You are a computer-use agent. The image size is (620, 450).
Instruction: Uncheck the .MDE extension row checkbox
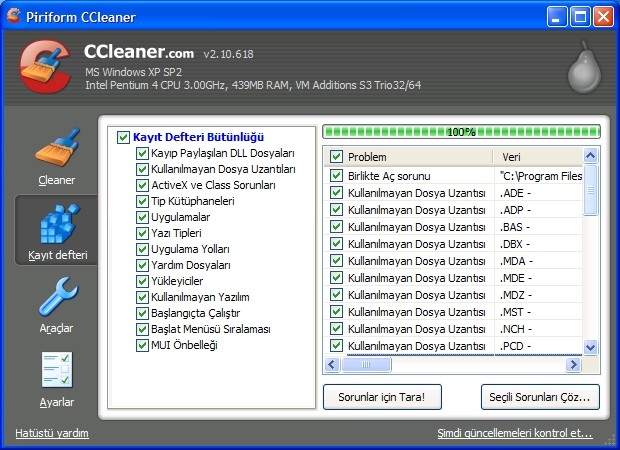(x=336, y=278)
